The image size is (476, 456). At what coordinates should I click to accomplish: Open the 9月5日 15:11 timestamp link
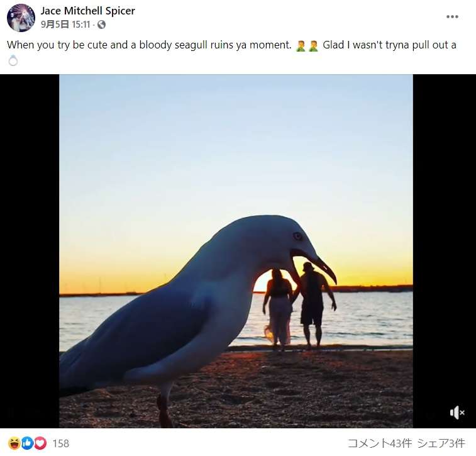[x=65, y=25]
